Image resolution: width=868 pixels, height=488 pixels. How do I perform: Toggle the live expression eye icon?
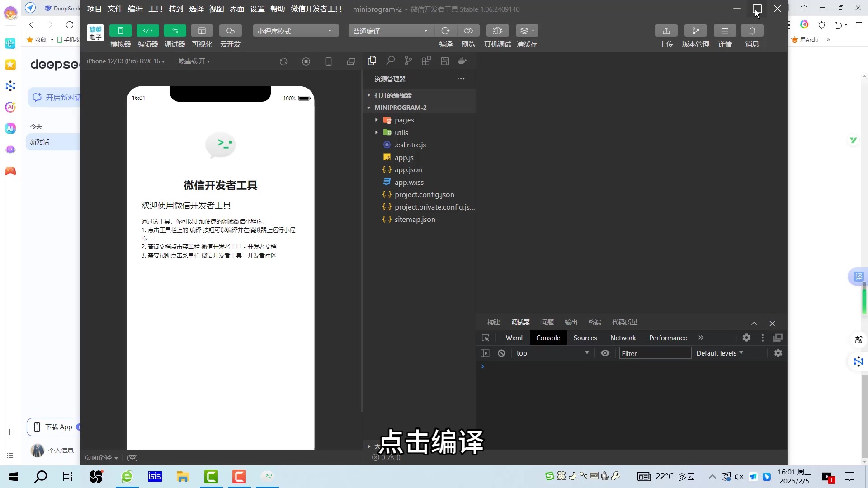(x=605, y=353)
